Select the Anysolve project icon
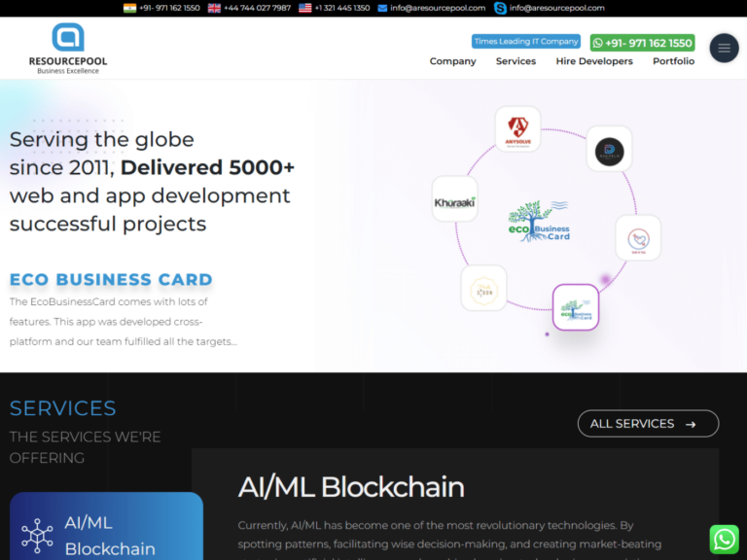The height and width of the screenshot is (560, 747). pyautogui.click(x=517, y=129)
